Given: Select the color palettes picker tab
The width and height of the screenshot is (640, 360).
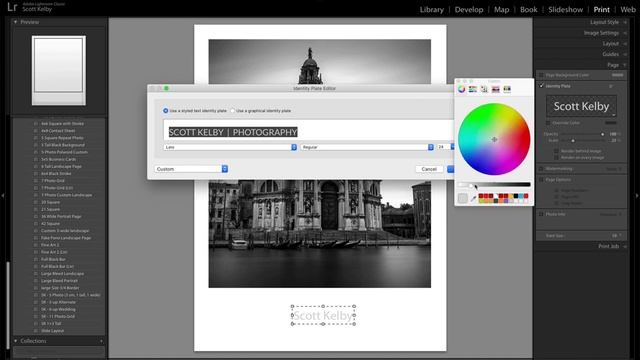Looking at the screenshot, I should pos(484,89).
